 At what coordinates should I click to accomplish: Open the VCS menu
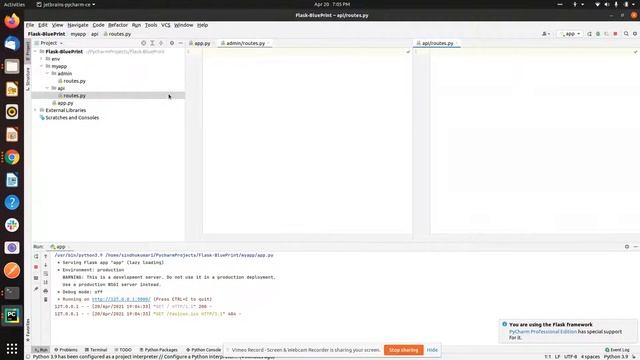click(x=166, y=25)
